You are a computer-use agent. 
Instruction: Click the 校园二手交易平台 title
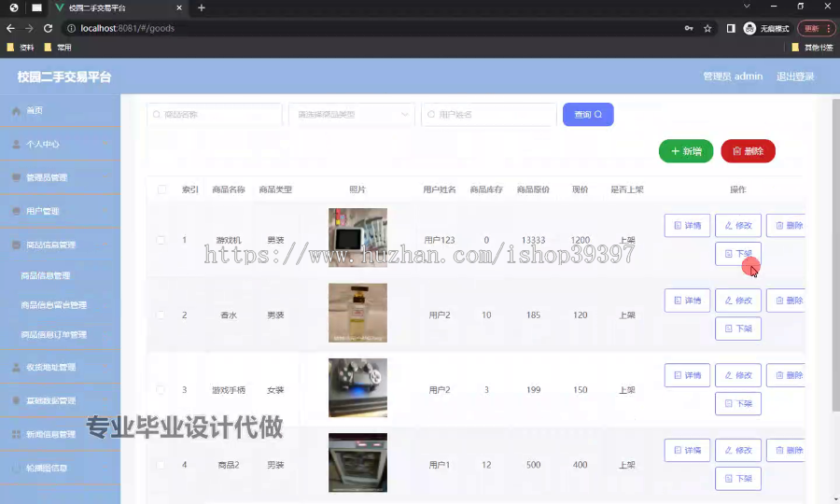(x=64, y=77)
